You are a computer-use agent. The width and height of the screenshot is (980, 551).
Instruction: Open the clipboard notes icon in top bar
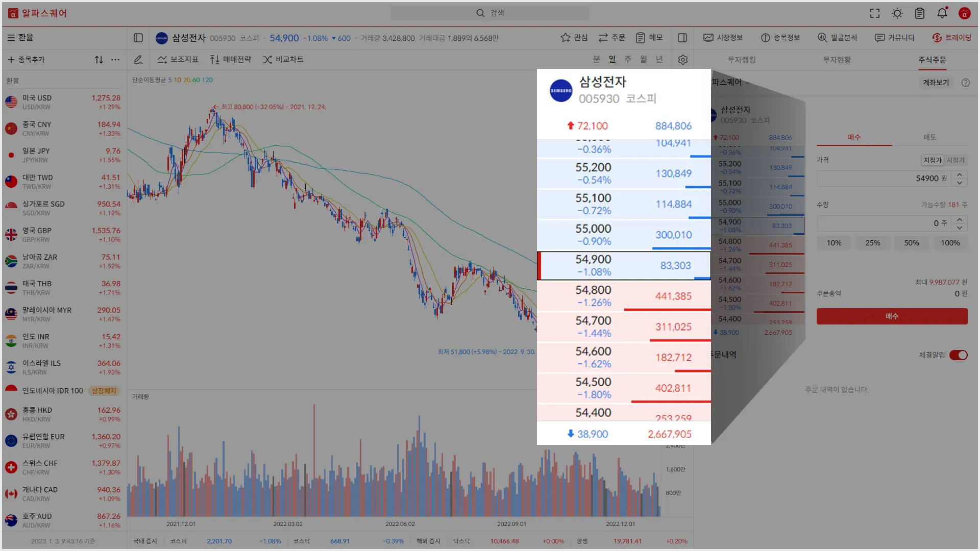[920, 13]
